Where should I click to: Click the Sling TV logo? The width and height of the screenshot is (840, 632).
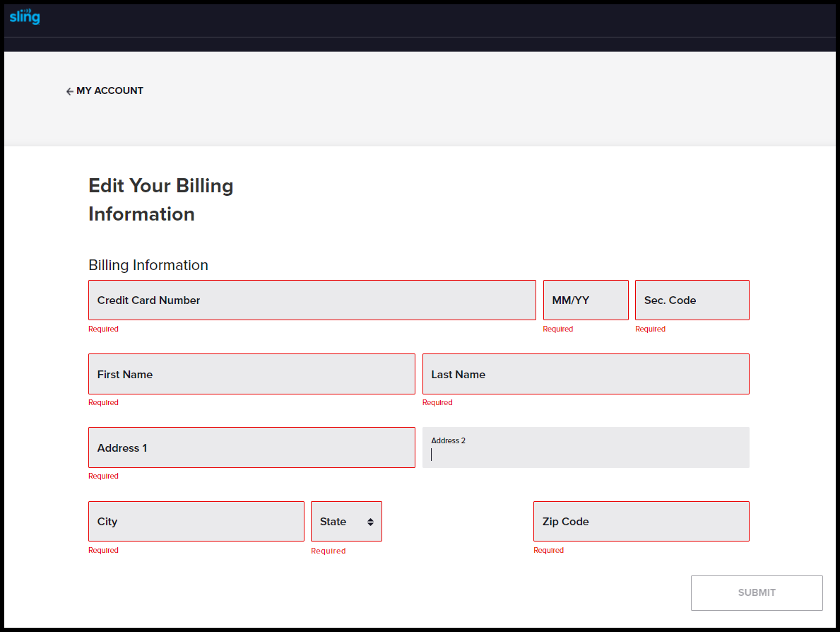[24, 16]
